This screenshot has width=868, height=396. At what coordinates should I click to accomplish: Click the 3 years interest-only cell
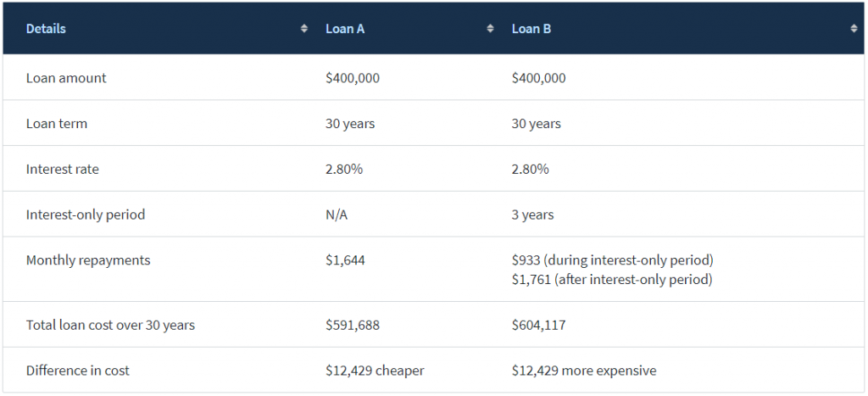pos(533,215)
